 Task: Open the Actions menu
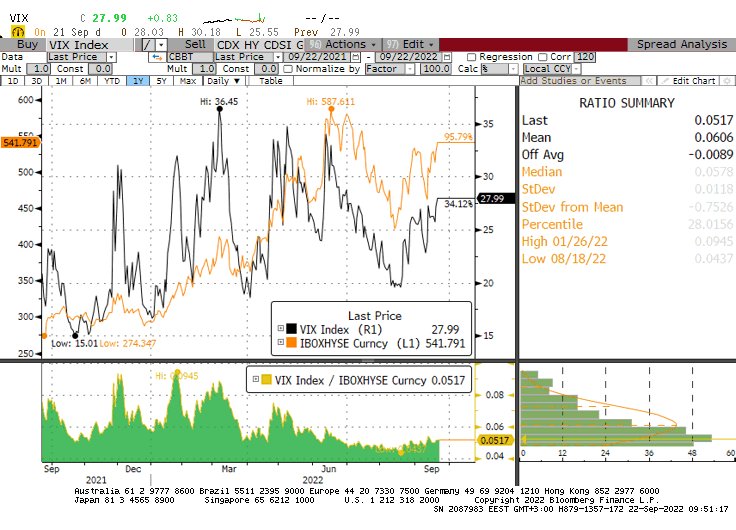pyautogui.click(x=345, y=45)
